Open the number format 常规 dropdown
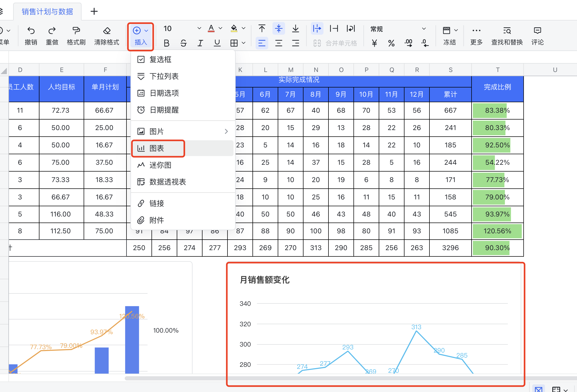 [424, 29]
